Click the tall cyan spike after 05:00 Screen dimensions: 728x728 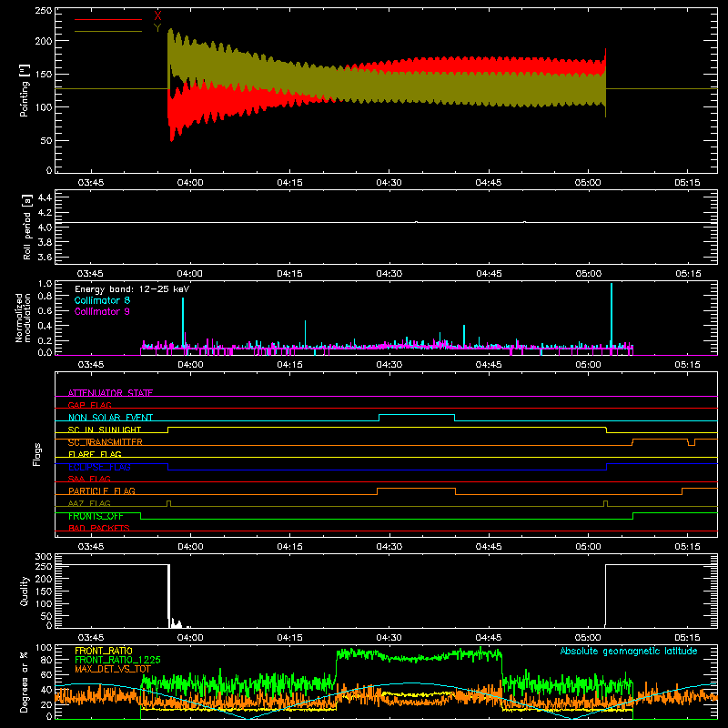point(612,316)
